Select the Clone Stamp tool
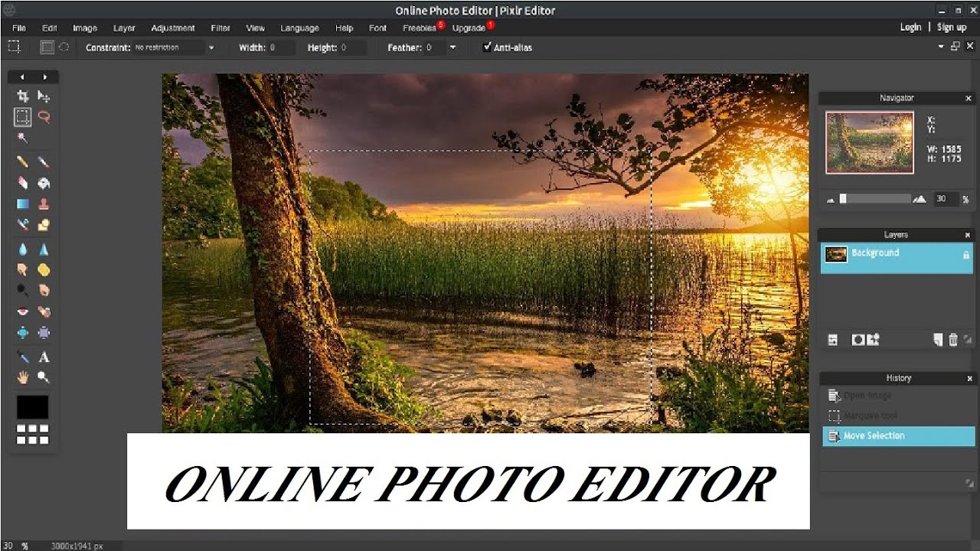This screenshot has height=551, width=980. [44, 204]
